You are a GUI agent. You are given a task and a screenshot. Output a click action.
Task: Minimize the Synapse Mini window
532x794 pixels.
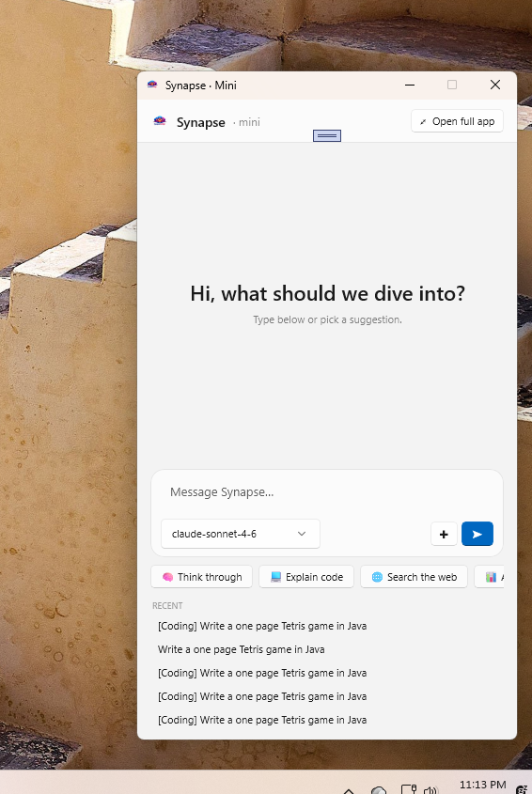pyautogui.click(x=410, y=86)
